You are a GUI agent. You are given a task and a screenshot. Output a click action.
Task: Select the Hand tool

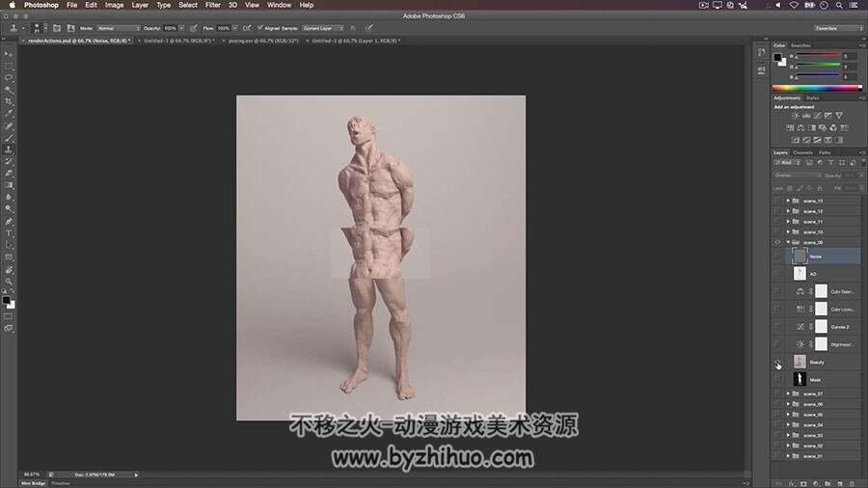click(x=9, y=270)
